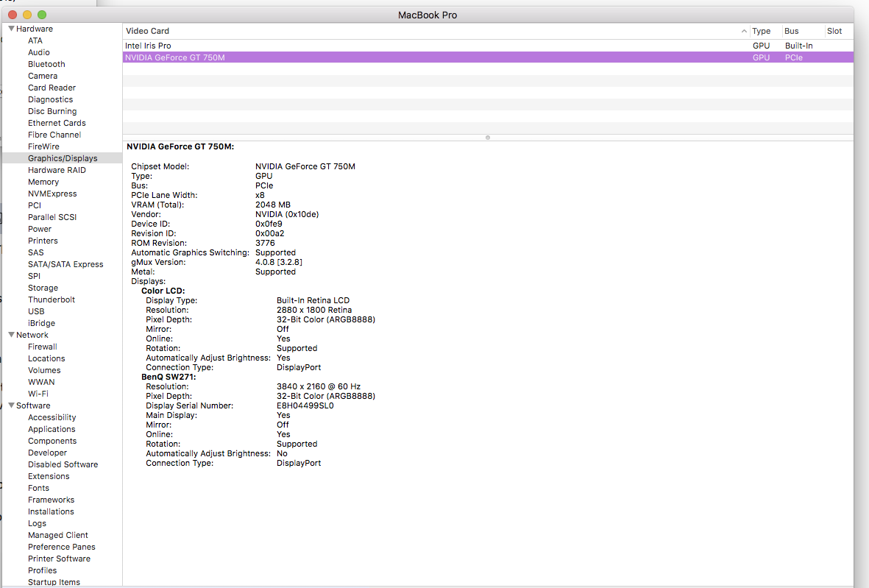Select SPI in the sidebar
The image size is (869, 588).
coord(34,276)
